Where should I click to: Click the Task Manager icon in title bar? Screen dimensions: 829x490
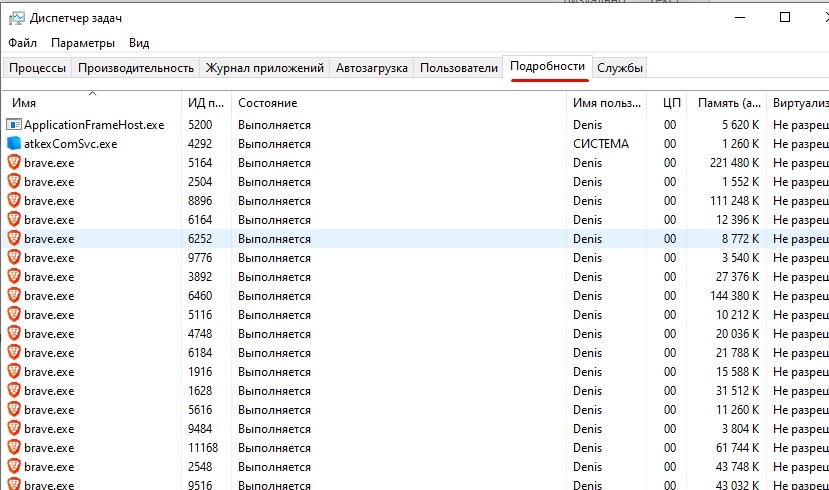pyautogui.click(x=15, y=18)
